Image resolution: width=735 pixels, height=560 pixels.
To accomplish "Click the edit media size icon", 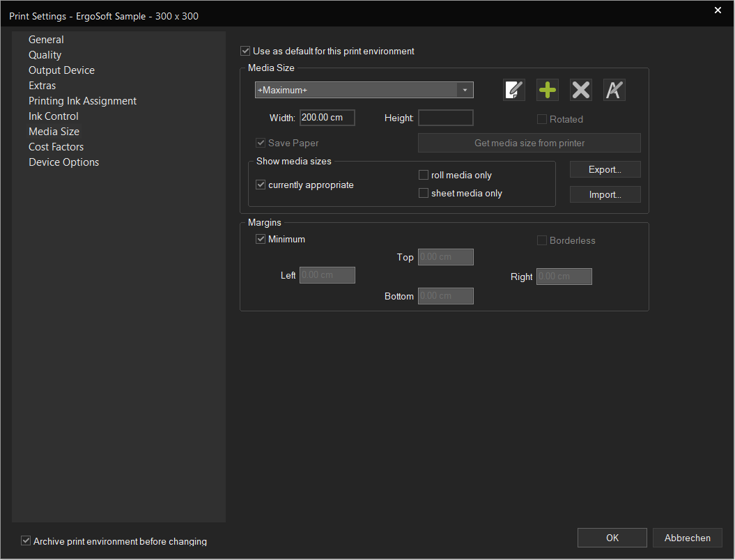I will (x=513, y=90).
